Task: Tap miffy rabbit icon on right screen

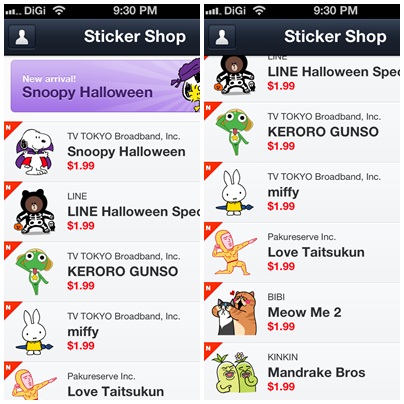Action: click(x=234, y=192)
